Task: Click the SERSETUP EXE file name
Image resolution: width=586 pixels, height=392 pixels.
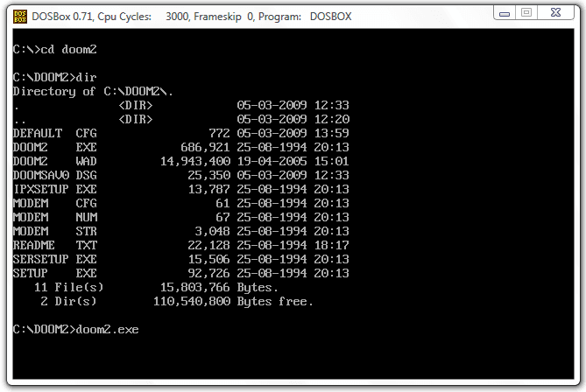Action: (x=54, y=259)
